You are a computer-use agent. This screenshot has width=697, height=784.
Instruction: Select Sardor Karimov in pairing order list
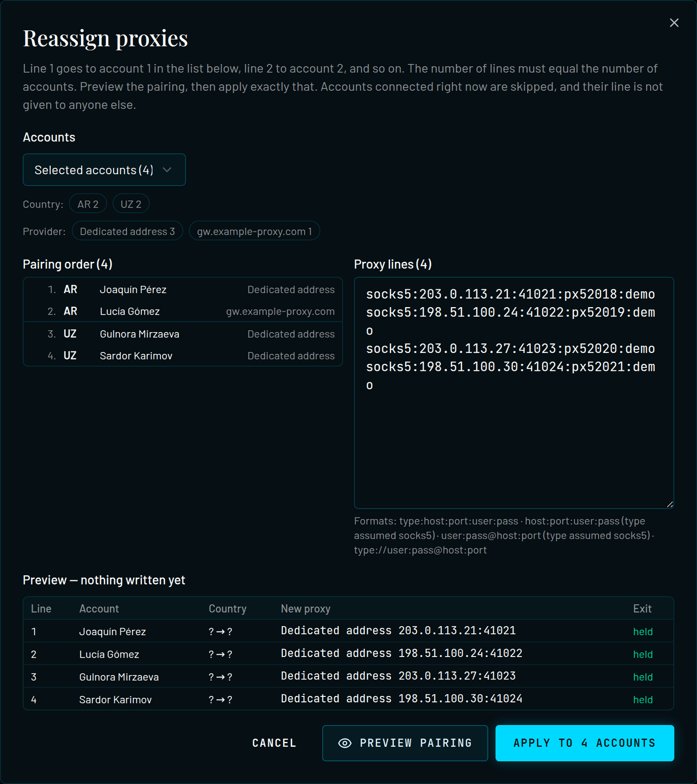(183, 356)
